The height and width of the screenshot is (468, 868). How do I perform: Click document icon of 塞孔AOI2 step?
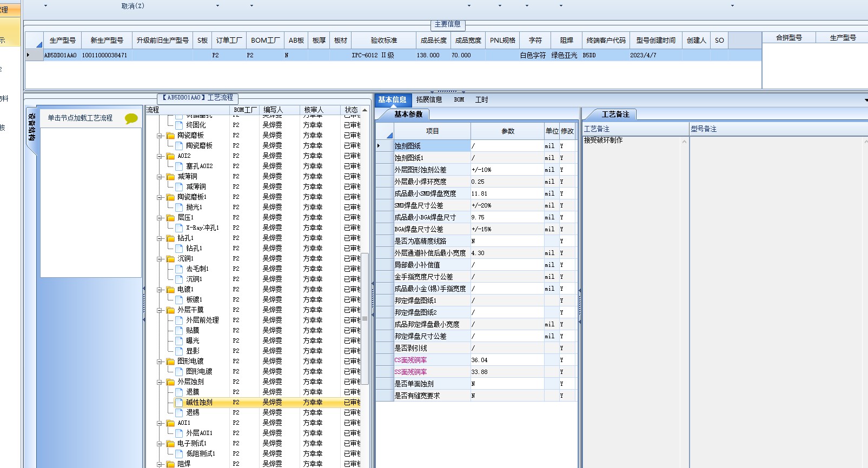click(180, 166)
